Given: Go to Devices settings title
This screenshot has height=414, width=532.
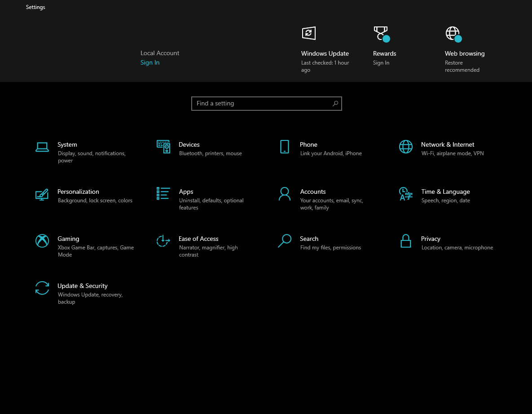Looking at the screenshot, I should tap(189, 144).
